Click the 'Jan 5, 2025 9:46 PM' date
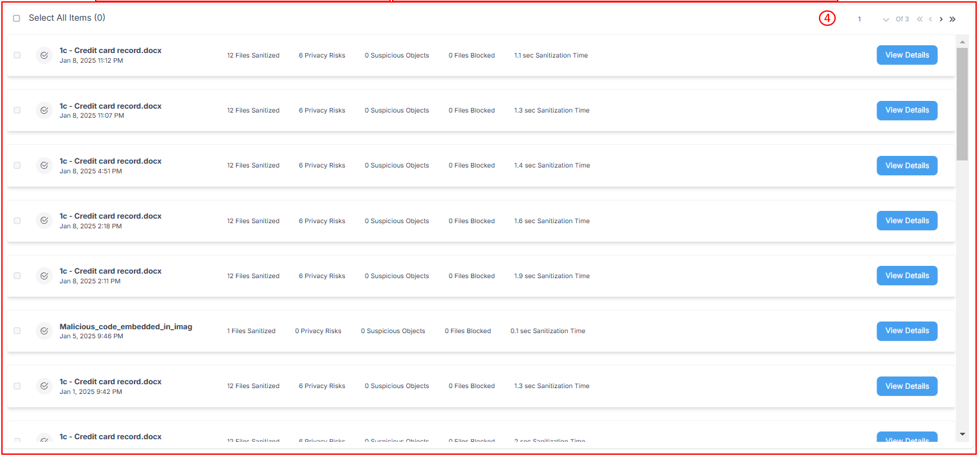 pyautogui.click(x=90, y=336)
